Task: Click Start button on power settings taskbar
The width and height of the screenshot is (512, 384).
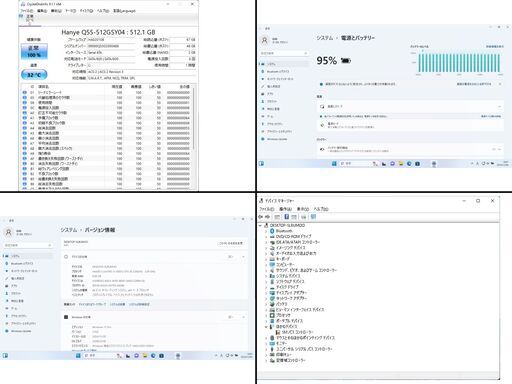Action: pos(334,164)
